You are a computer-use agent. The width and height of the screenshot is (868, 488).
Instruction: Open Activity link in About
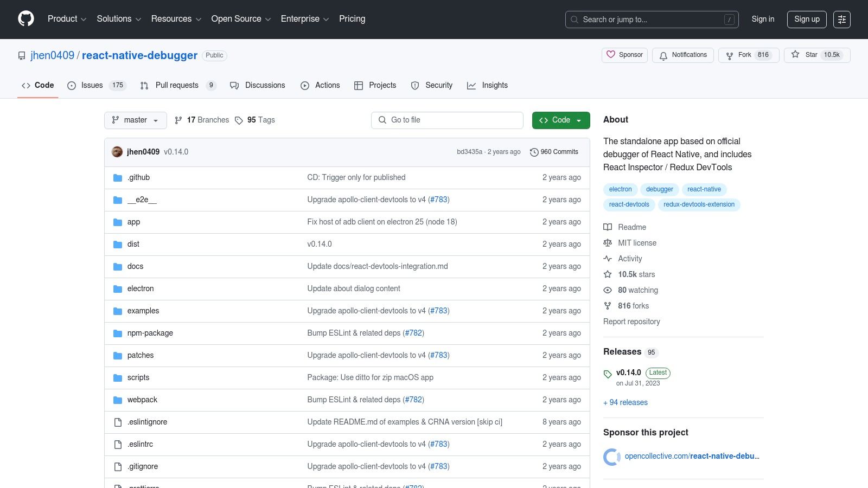623,259
